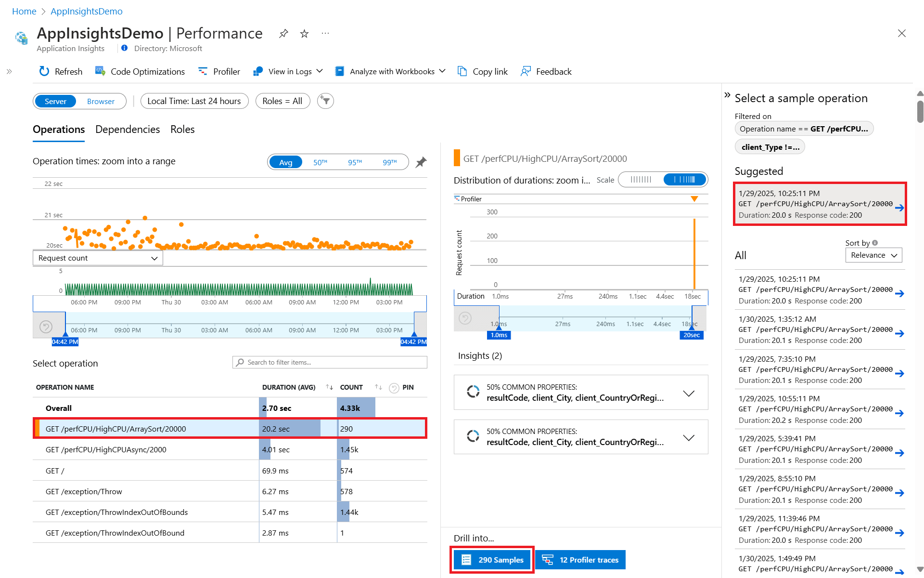Pin the operation times chart
This screenshot has height=578, width=924.
click(x=421, y=162)
